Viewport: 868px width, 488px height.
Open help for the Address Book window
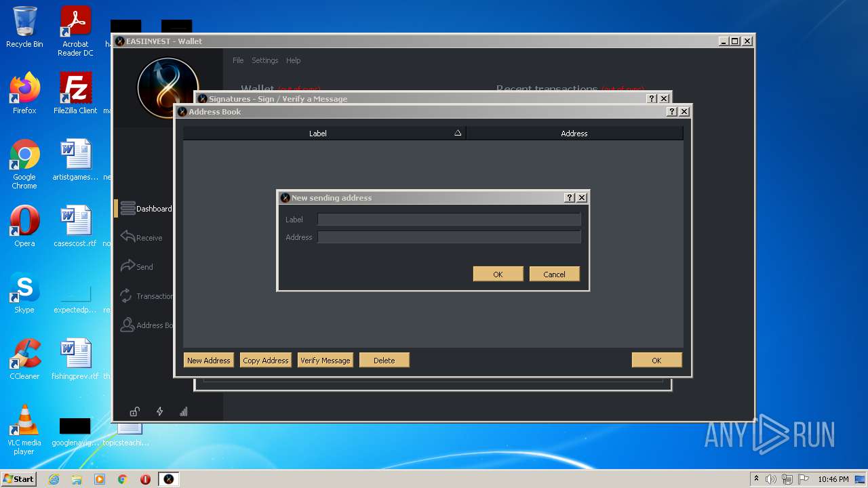click(x=672, y=112)
